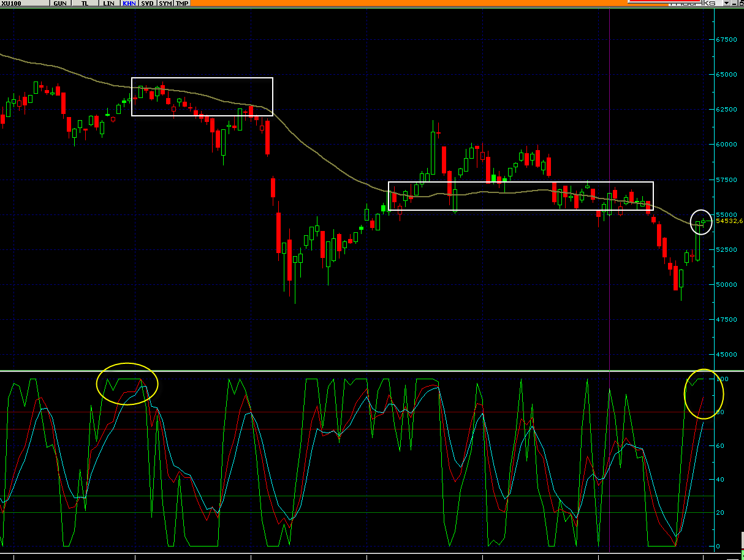Select the KHN tab
Viewport: 744px width, 560px height.
pos(129,3)
